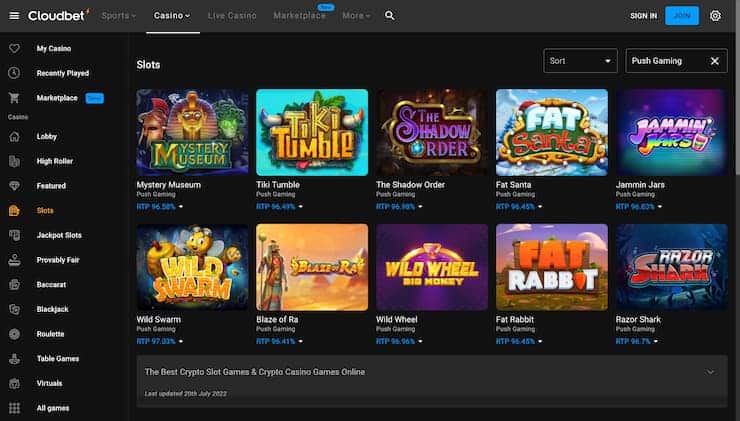
Task: Click the search magnifier icon
Action: [x=389, y=16]
